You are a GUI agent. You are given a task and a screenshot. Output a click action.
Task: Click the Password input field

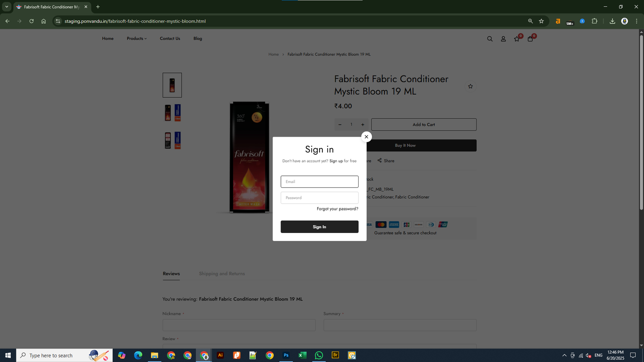319,197
